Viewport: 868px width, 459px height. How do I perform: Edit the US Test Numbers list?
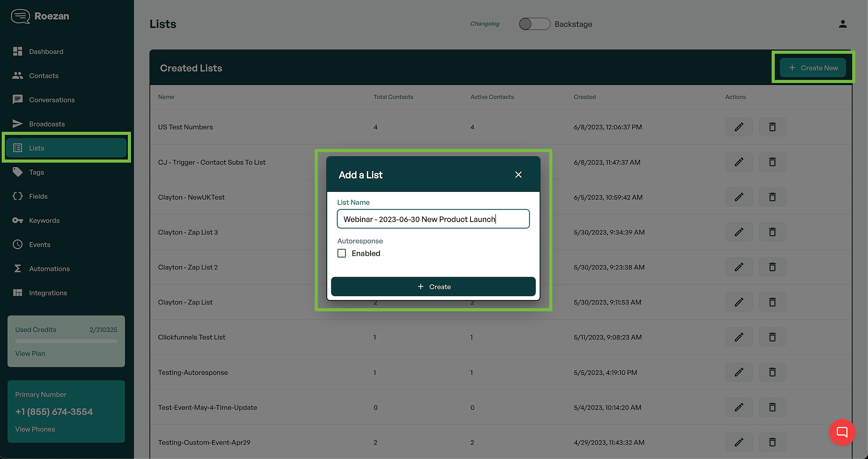click(x=739, y=127)
